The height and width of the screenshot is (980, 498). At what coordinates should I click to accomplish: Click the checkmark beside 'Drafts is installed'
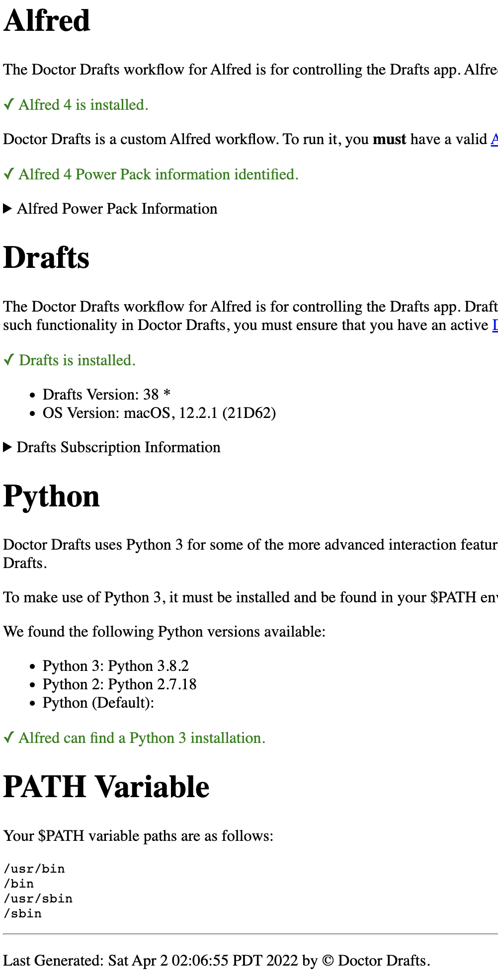(8, 360)
